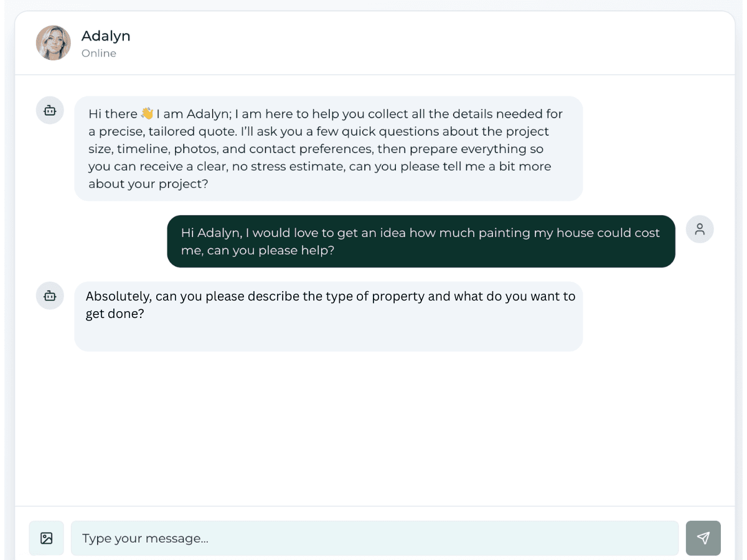Select the bot icon beside the greeting message
Image resolution: width=747 pixels, height=560 pixels.
tap(50, 110)
